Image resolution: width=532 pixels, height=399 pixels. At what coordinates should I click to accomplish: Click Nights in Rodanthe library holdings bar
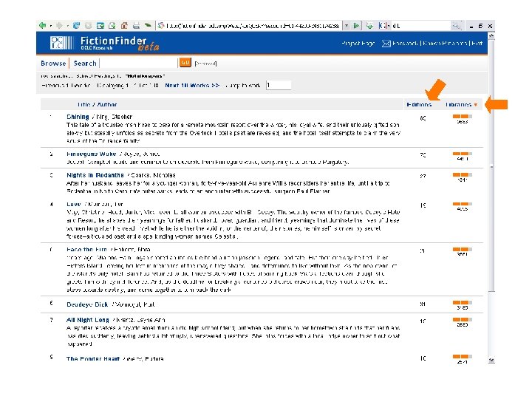click(462, 174)
